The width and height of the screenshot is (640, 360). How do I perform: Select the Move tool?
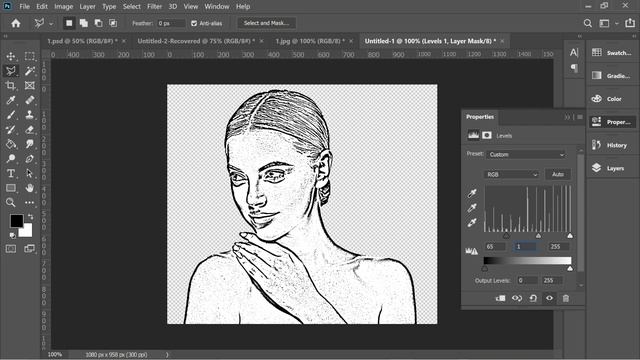pos(11,56)
